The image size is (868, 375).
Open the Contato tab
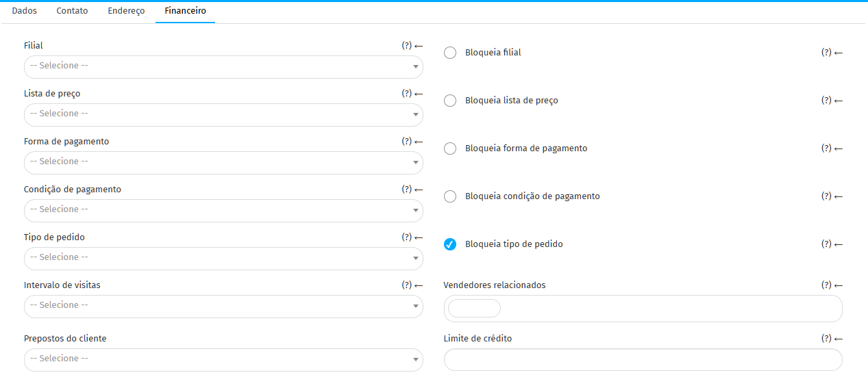pyautogui.click(x=72, y=12)
